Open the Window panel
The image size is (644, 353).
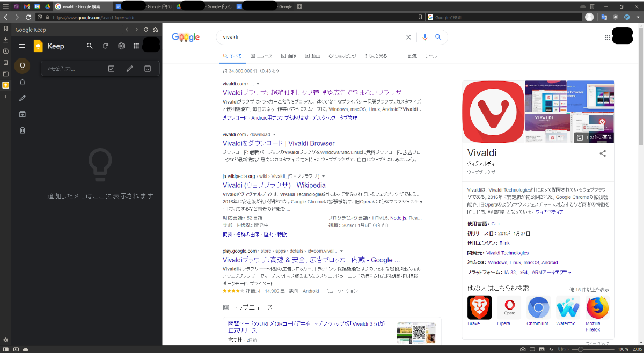click(x=5, y=73)
